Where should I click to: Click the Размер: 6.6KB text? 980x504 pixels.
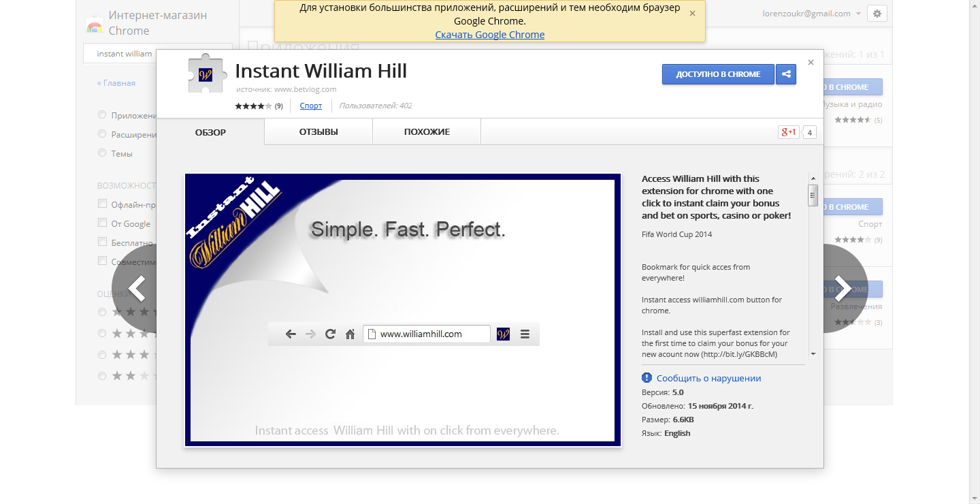668,420
